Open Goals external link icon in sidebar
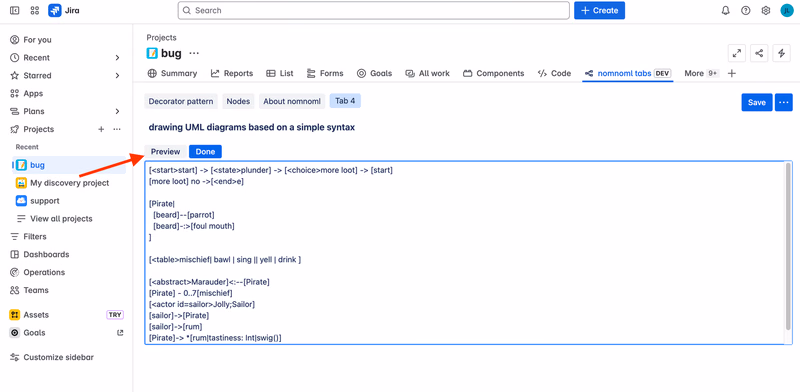Viewport: 800px width, 392px height. [x=120, y=333]
